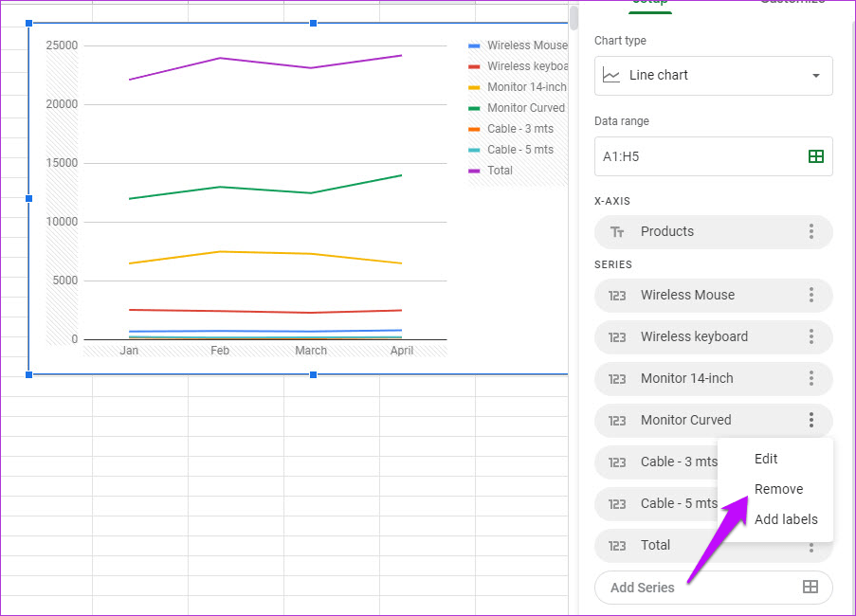Click the Cable - 3 mts series chip
This screenshot has height=616, width=856.
[x=664, y=462]
